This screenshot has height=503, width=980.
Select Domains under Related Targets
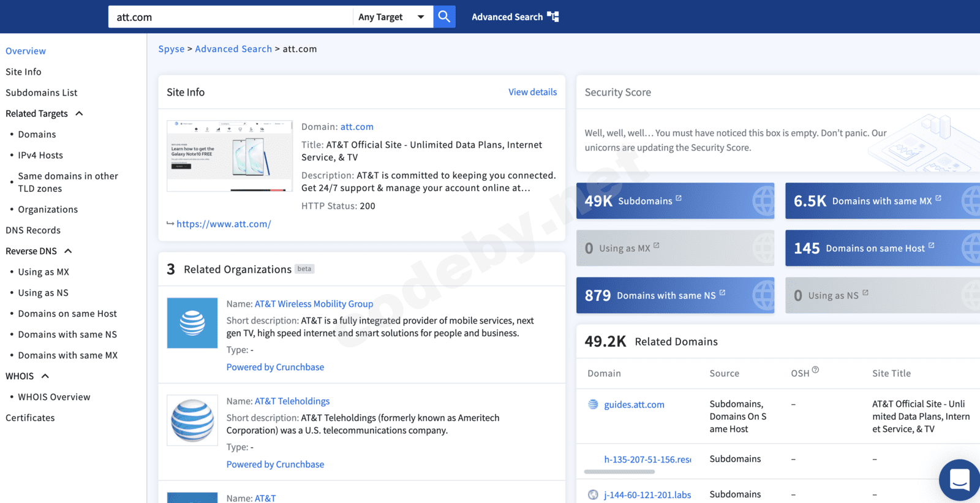point(37,134)
